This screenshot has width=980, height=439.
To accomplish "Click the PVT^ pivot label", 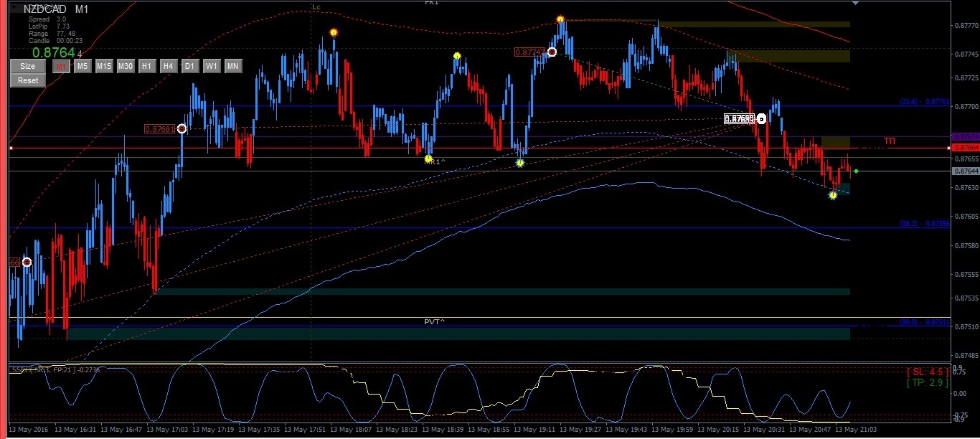I will tap(434, 321).
